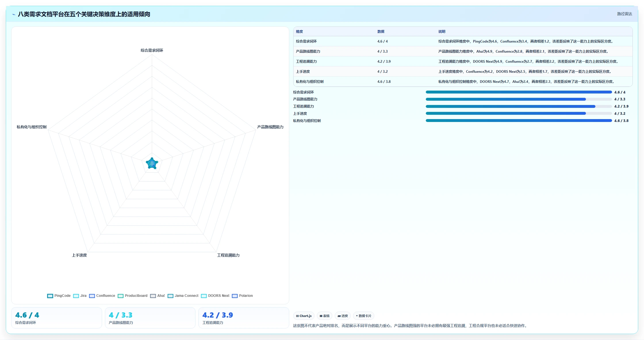Click the 4.2 / 3.9 value in table
The height and width of the screenshot is (340, 644).
(x=384, y=62)
